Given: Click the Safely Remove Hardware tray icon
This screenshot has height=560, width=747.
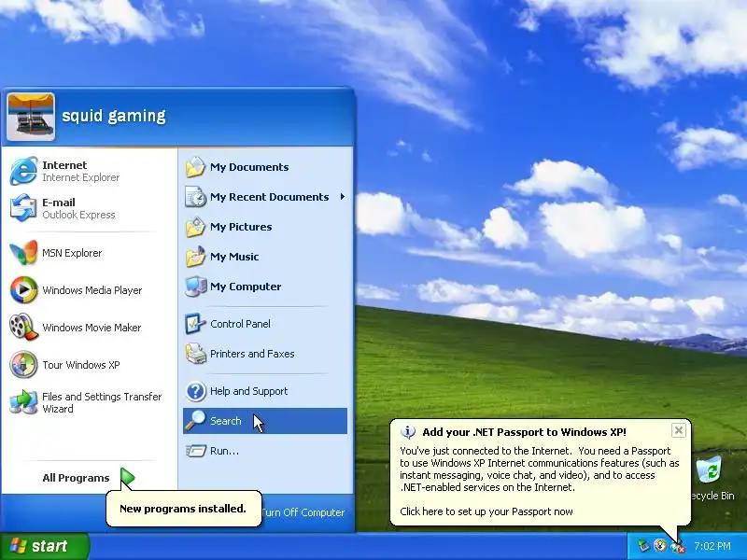Looking at the screenshot, I should pos(643,546).
